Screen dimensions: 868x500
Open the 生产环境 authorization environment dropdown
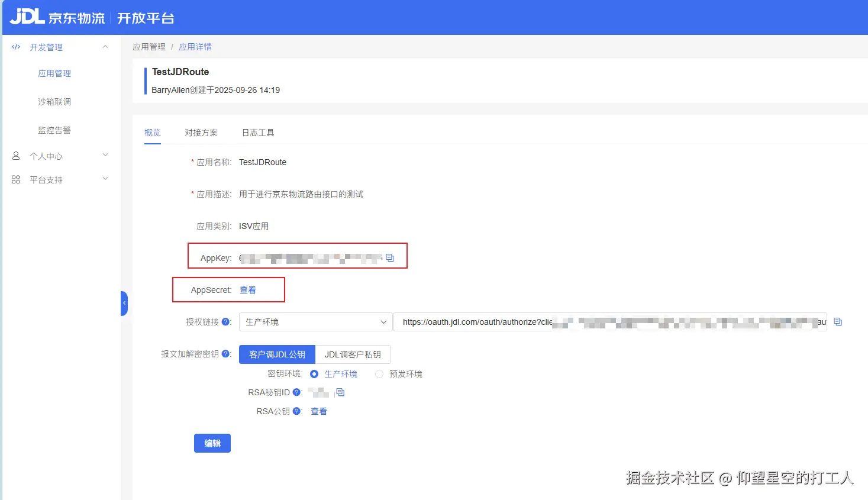(315, 322)
